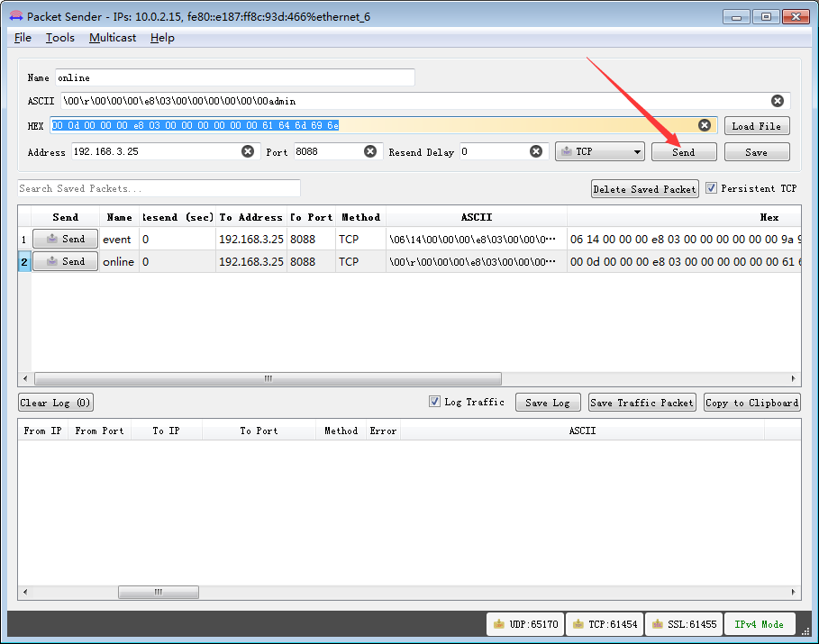Click the Search Saved Packets field

click(x=159, y=188)
